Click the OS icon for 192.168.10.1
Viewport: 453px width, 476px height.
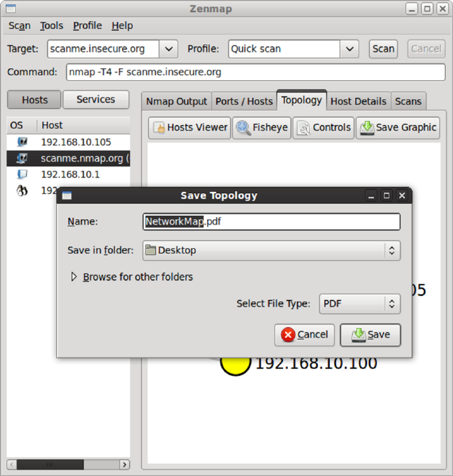click(x=22, y=174)
